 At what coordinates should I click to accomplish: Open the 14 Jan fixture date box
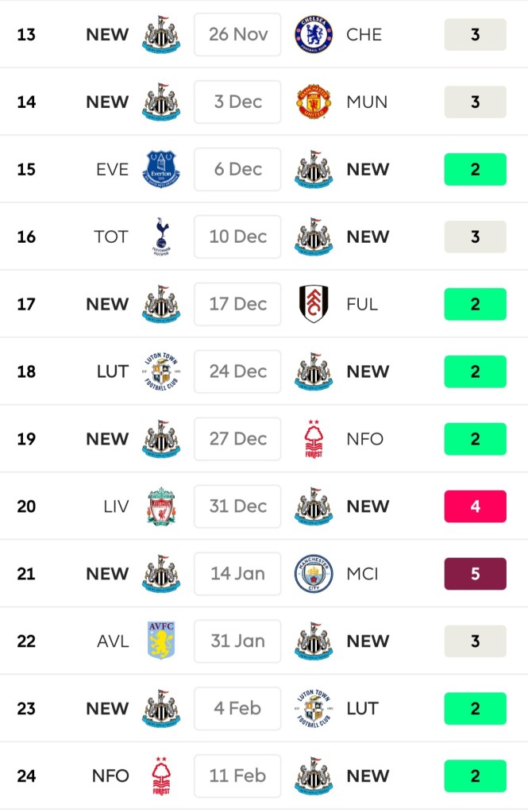pyautogui.click(x=237, y=574)
